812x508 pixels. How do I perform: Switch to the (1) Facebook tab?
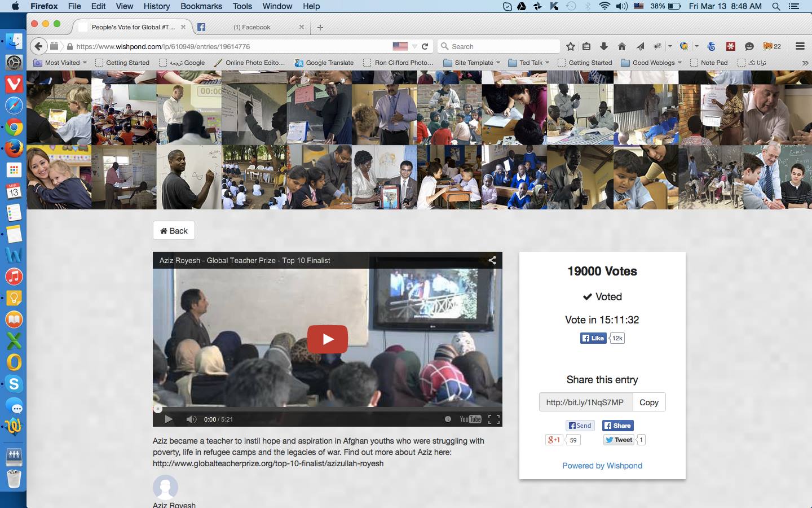tap(251, 27)
